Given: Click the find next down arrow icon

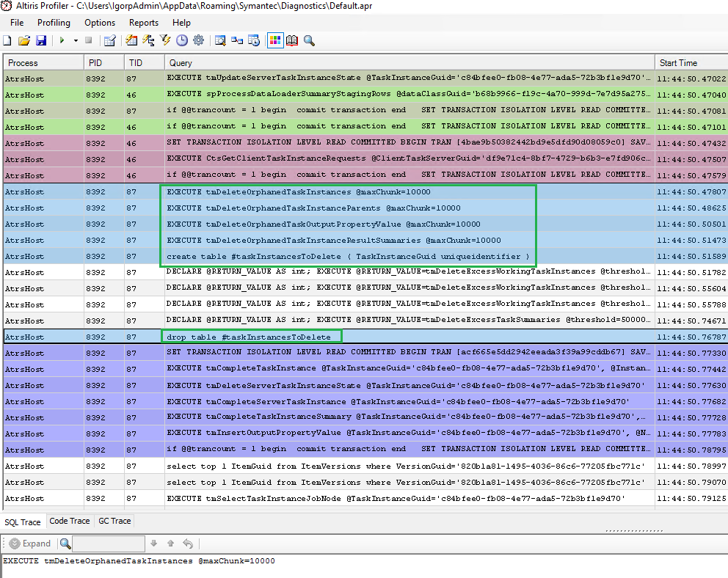Looking at the screenshot, I should (153, 544).
